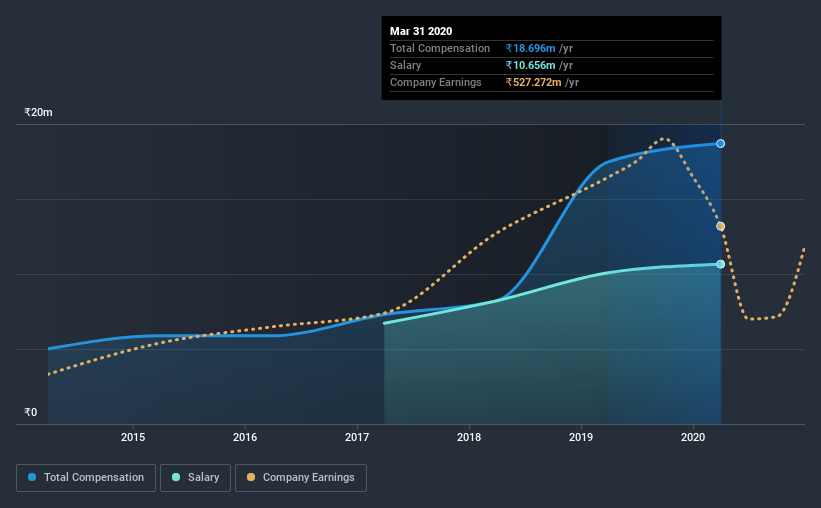
Task: Click the 2020 x-axis label
Action: click(x=693, y=437)
